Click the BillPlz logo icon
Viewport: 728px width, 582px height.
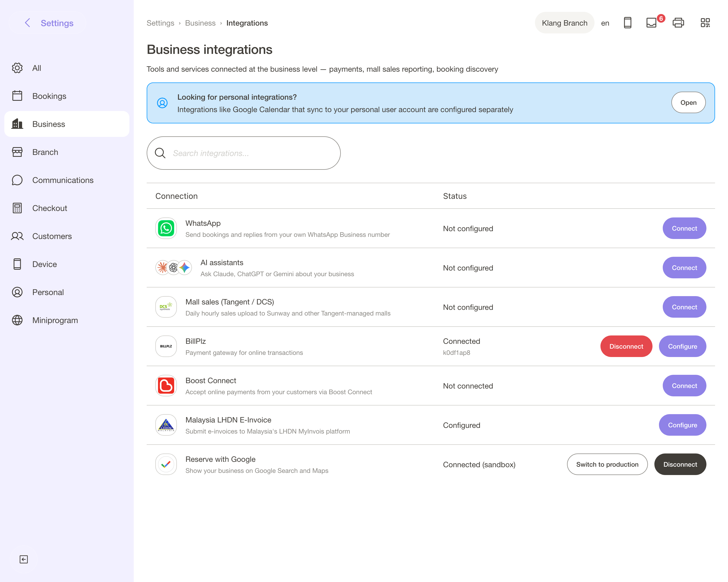tap(166, 347)
